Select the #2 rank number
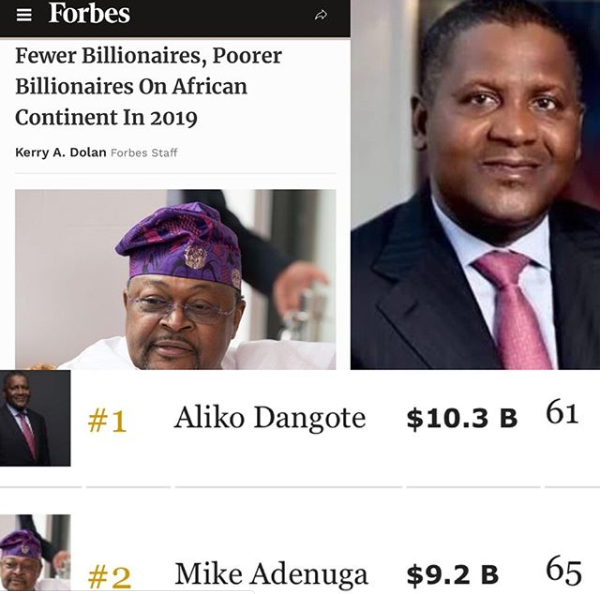This screenshot has height=594, width=612. click(x=109, y=576)
